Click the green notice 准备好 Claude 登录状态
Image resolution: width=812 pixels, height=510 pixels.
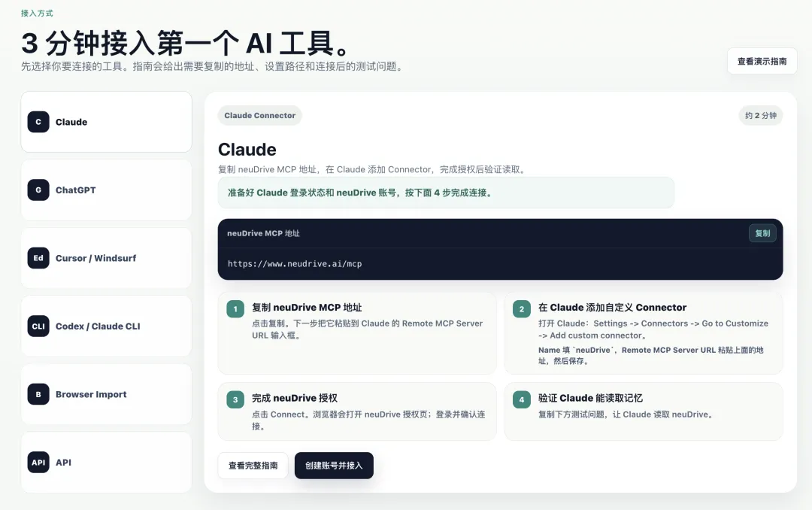446,193
